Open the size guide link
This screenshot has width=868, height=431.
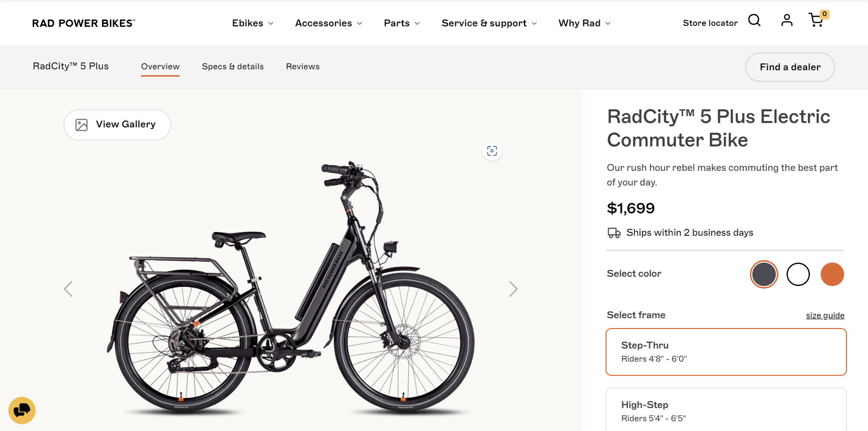click(825, 315)
